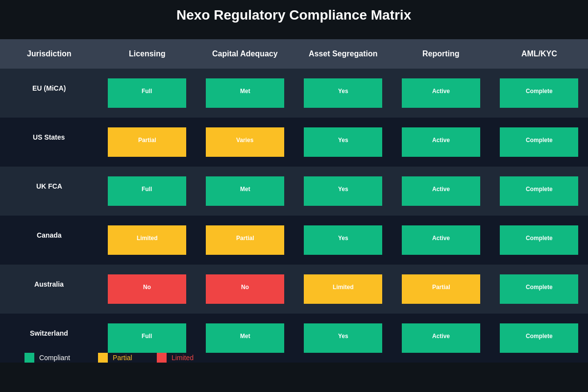This screenshot has height=392, width=588.
Task: Select the Switzerland row label
Action: point(49,333)
